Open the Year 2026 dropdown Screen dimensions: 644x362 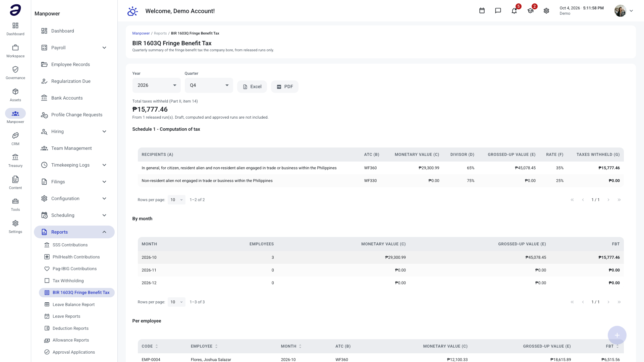(x=156, y=85)
